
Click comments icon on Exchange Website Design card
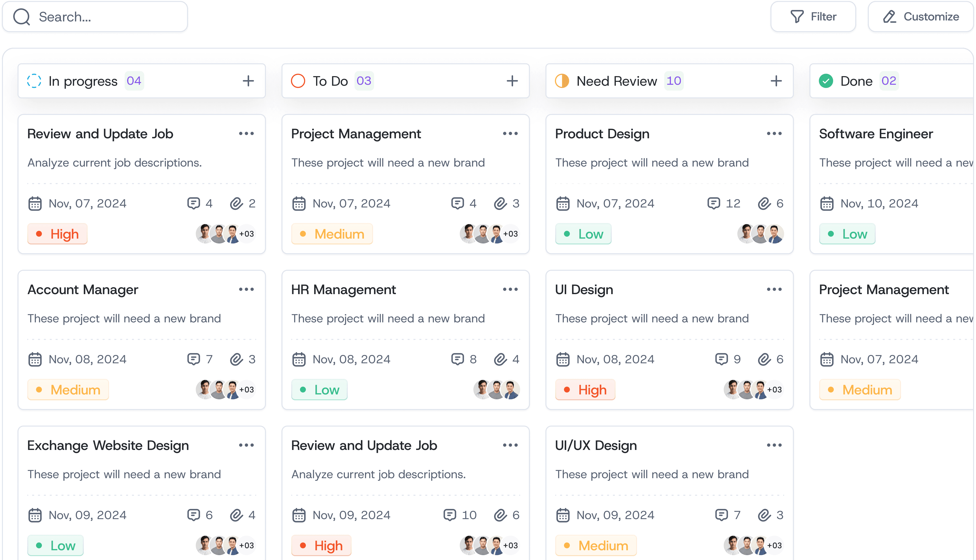click(x=193, y=515)
